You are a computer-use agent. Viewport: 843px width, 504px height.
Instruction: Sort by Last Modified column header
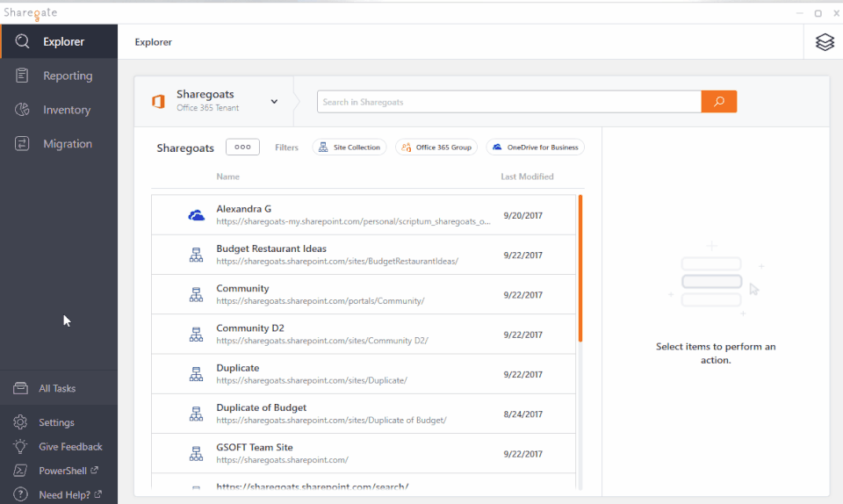(527, 176)
